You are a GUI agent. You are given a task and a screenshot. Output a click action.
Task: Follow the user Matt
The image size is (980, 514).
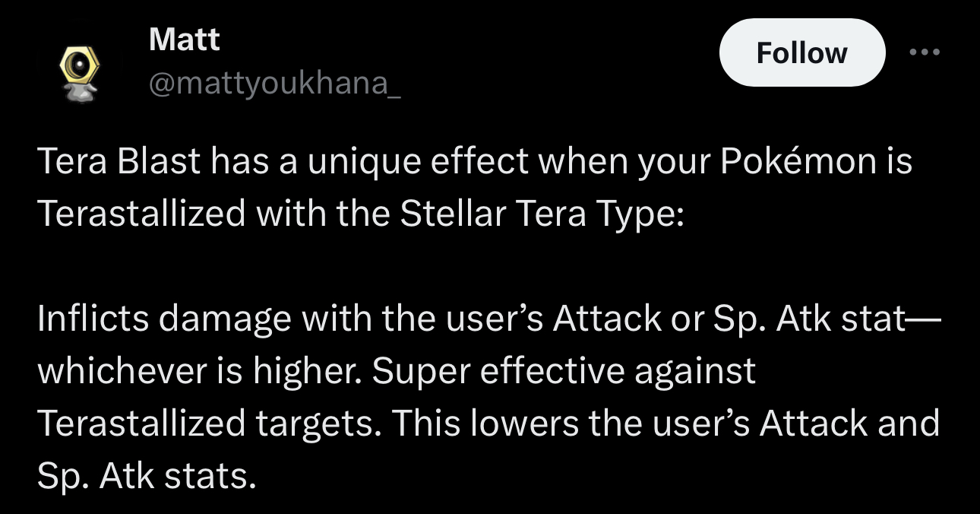(801, 52)
